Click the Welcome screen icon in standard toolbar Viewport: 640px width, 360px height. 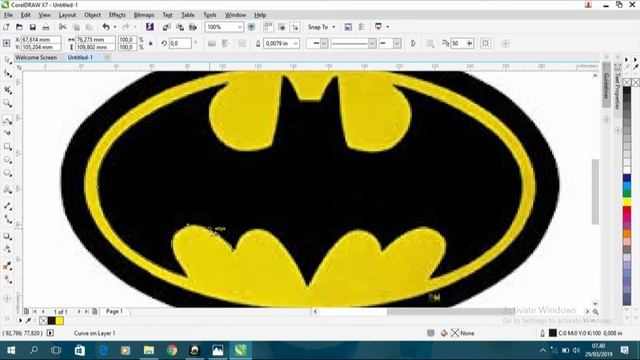[348, 27]
